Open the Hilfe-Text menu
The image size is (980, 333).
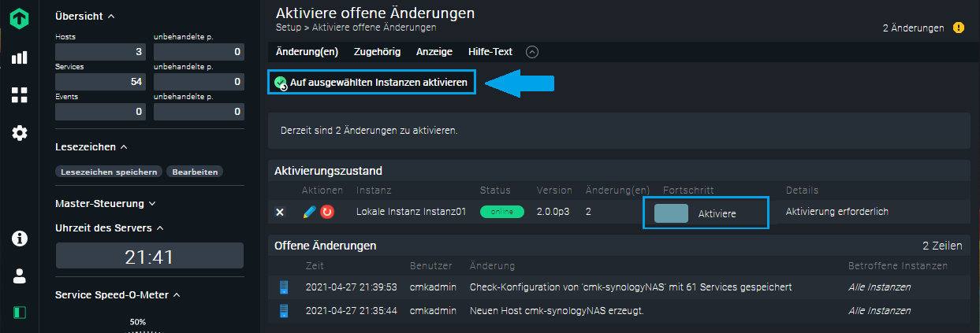tap(490, 52)
